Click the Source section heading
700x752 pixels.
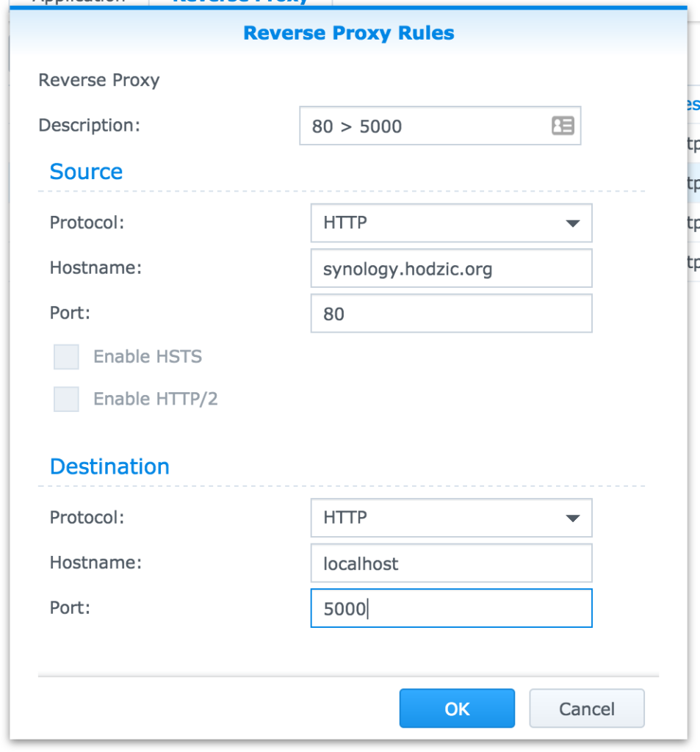[87, 172]
